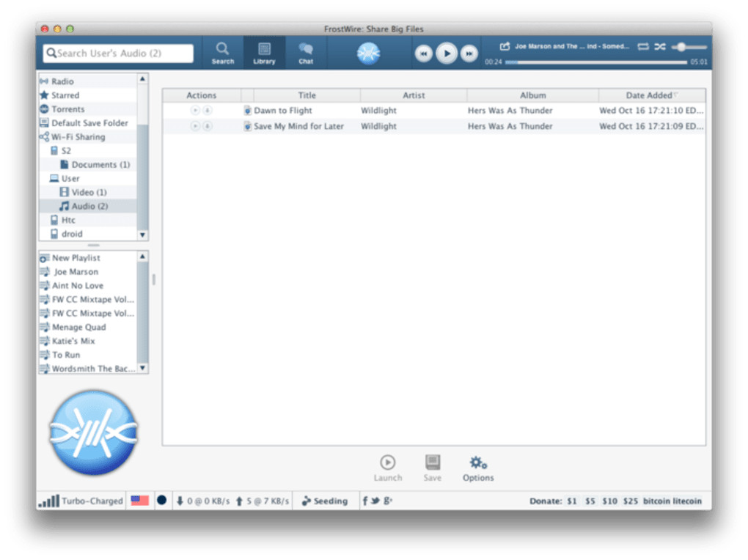
Task: Select Save My Mind for Later title
Action: 298,126
